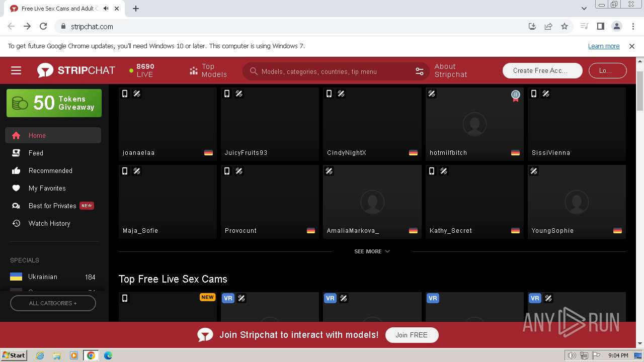Click the Top Models icon link
Screen dimensions: 644x362
pyautogui.click(x=208, y=70)
